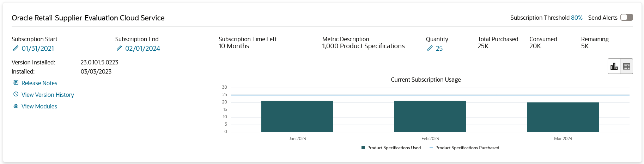Image resolution: width=644 pixels, height=164 pixels.
Task: Click the 01/31/2021 start date
Action: pyautogui.click(x=38, y=49)
